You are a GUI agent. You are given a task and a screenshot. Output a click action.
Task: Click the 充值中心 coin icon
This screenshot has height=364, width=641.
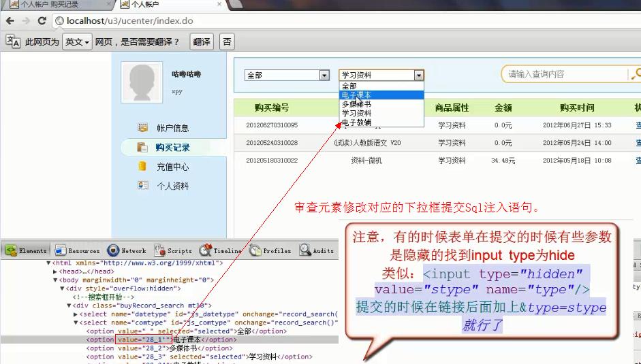tap(142, 166)
